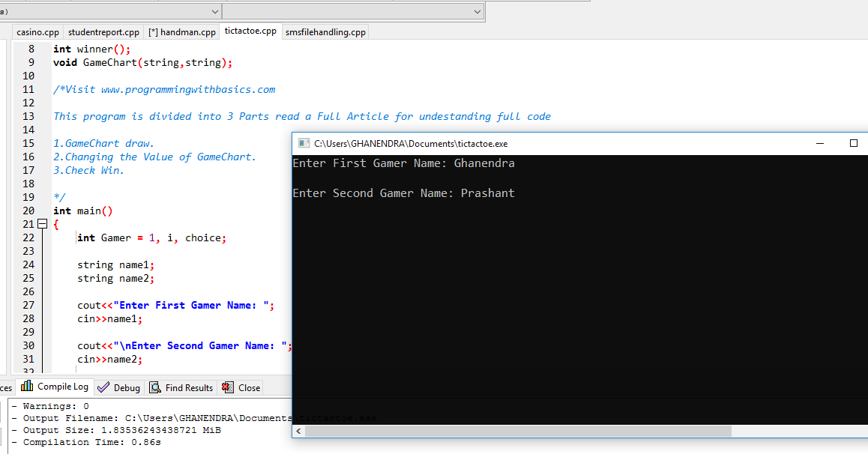The image size is (868, 454).
Task: Open the class browser dropdown on the left
Action: point(214,10)
